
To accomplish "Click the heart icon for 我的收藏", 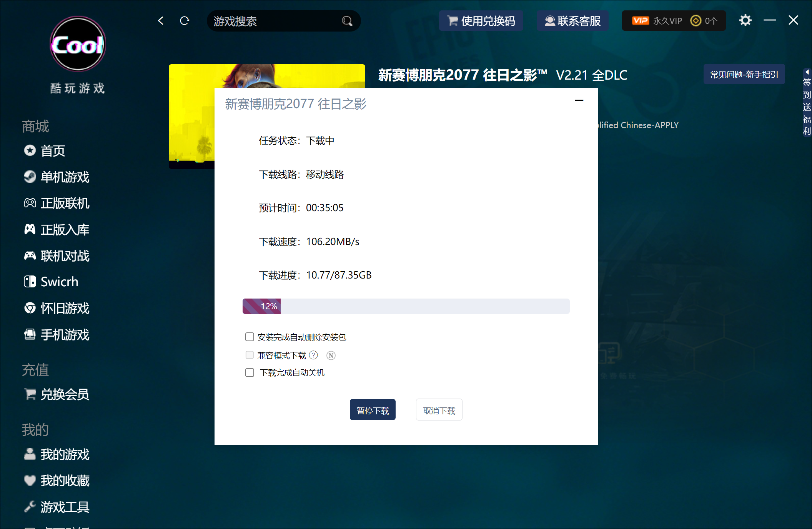I will tap(30, 481).
